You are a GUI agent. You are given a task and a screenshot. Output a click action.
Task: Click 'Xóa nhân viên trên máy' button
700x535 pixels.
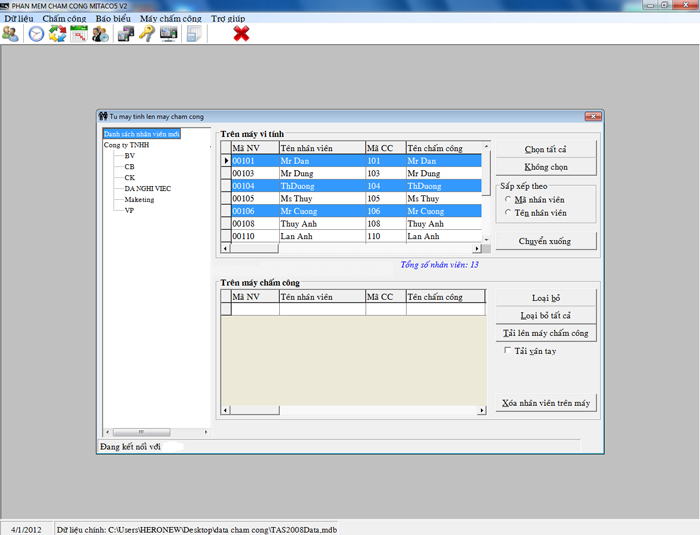click(546, 403)
